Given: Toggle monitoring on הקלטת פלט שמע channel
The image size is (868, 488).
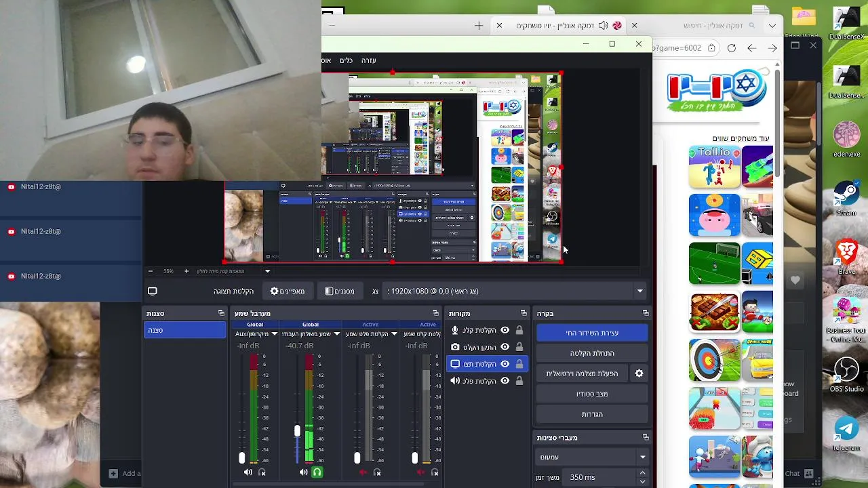Looking at the screenshot, I should [377, 472].
